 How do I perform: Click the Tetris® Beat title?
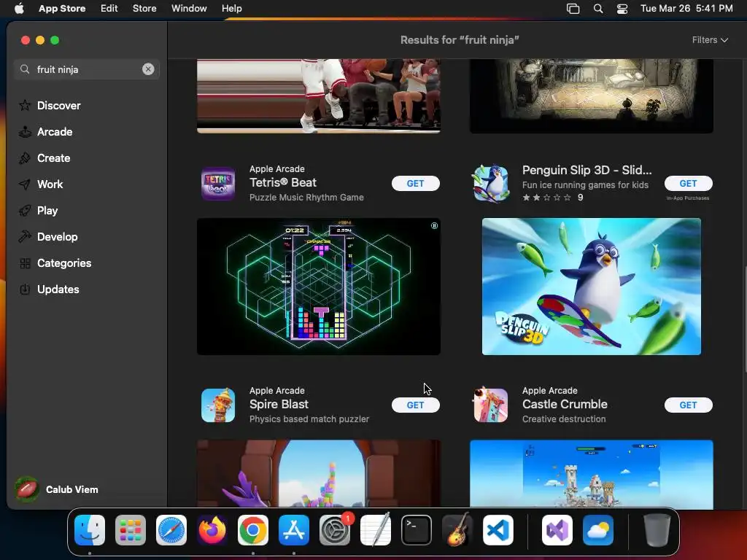(x=283, y=182)
